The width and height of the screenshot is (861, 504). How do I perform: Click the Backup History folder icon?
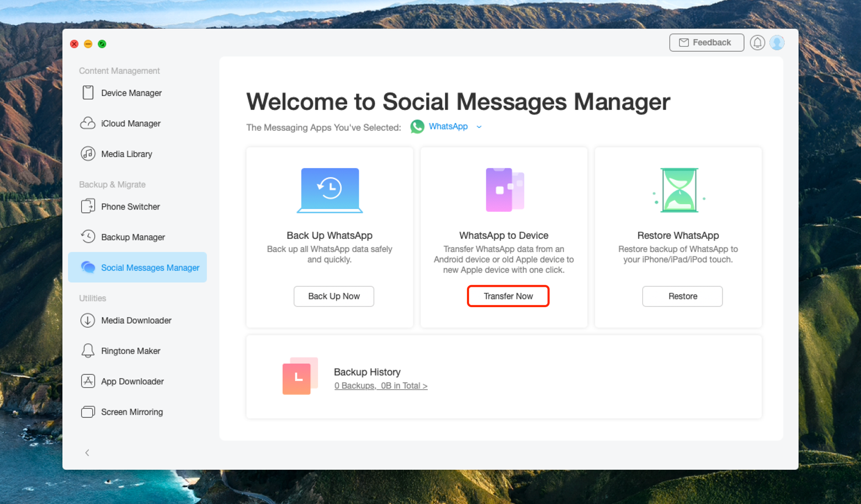tap(300, 376)
